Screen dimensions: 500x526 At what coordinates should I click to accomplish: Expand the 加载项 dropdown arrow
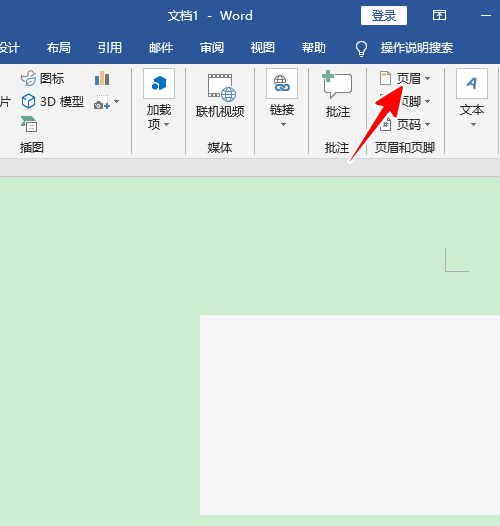coord(166,125)
